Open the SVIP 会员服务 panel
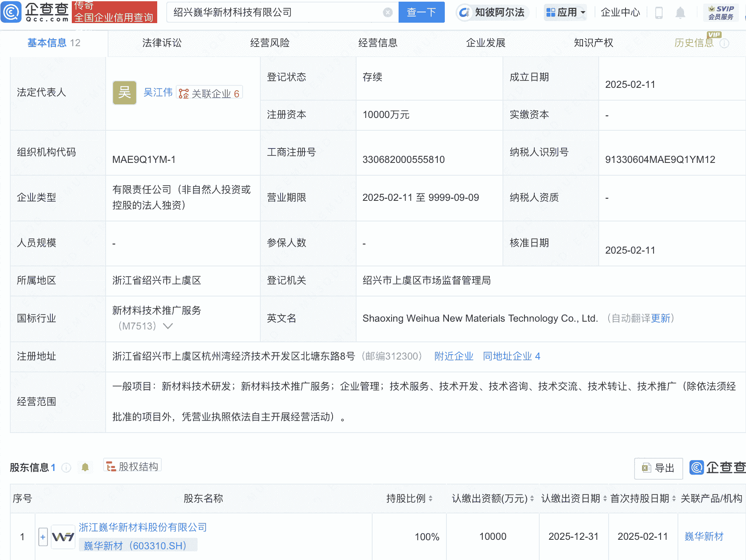 point(720,12)
